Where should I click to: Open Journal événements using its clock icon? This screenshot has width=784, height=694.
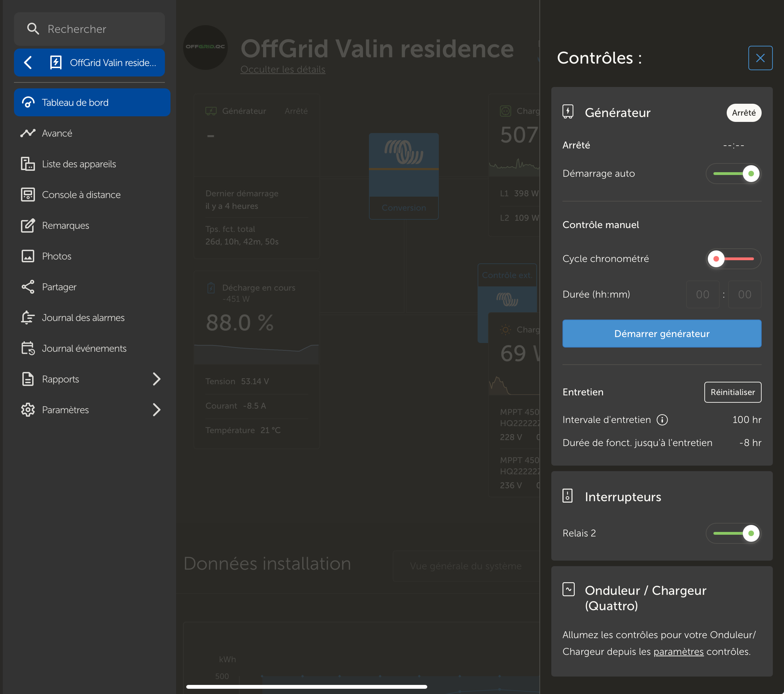point(28,348)
